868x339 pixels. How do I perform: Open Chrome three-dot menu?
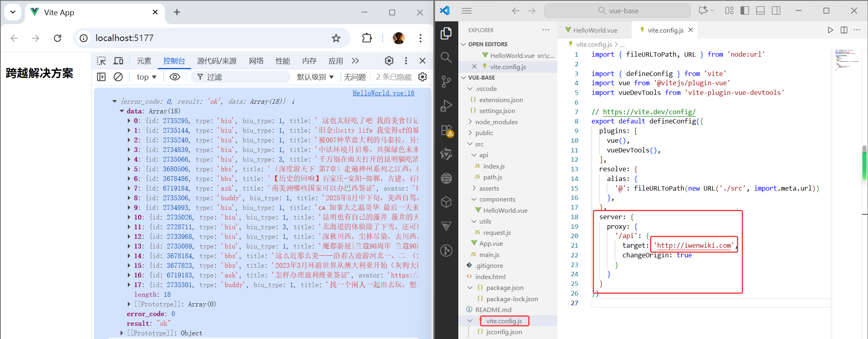click(421, 38)
